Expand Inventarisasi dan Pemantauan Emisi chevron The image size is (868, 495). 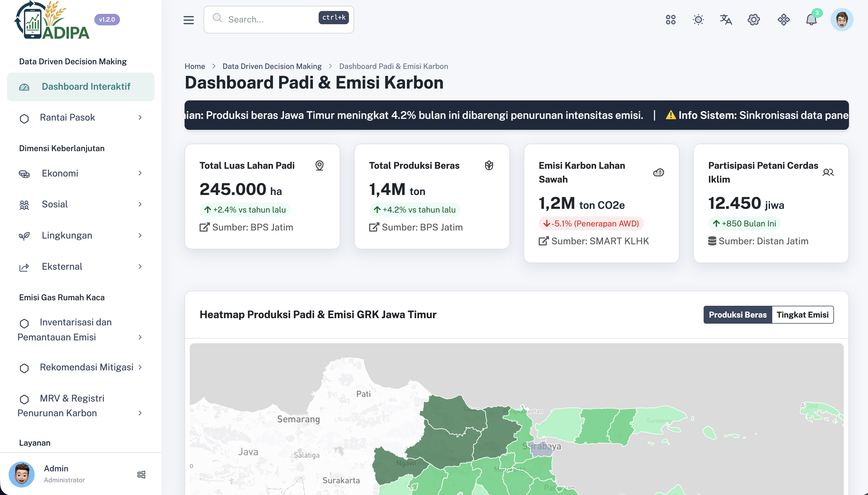pos(140,337)
